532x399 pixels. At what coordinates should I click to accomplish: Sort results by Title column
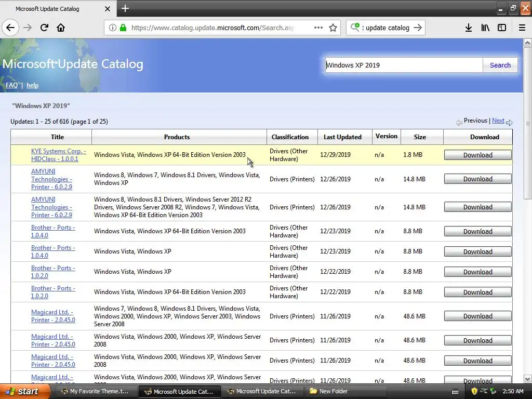pyautogui.click(x=57, y=137)
